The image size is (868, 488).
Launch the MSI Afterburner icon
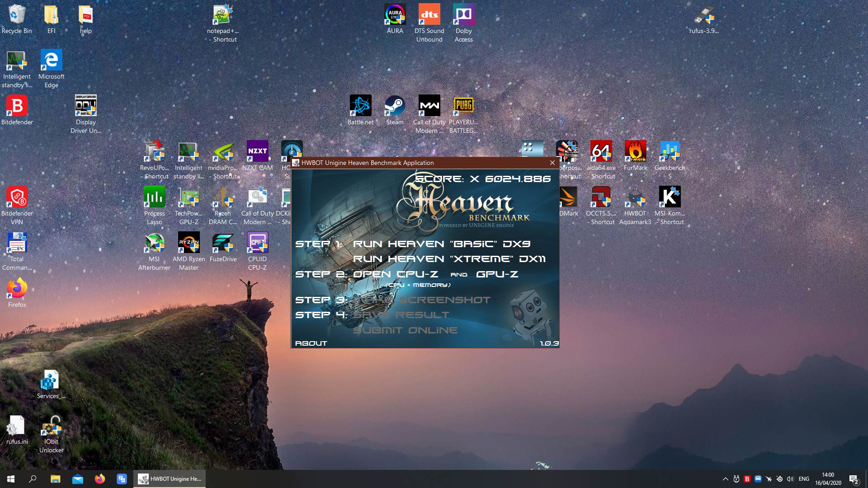click(x=154, y=252)
